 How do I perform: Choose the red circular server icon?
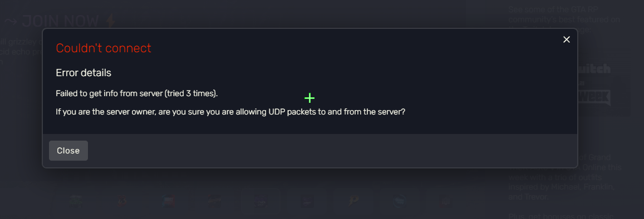click(122, 201)
